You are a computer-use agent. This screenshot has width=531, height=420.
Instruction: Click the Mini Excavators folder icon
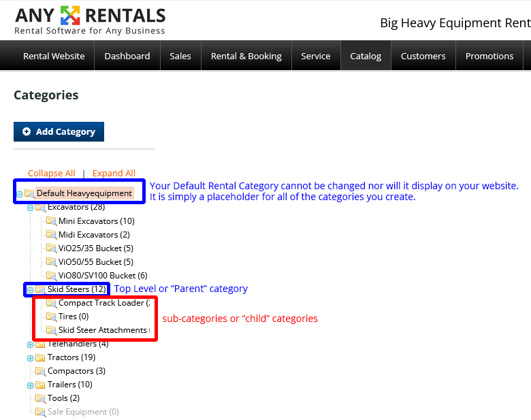click(x=51, y=221)
